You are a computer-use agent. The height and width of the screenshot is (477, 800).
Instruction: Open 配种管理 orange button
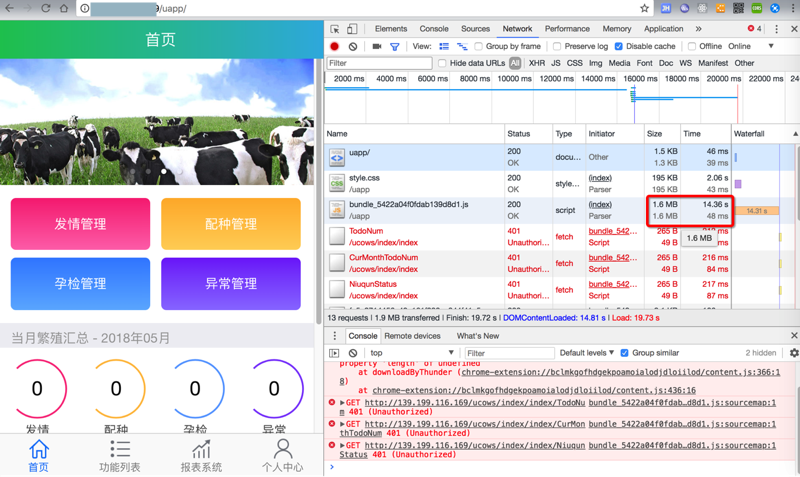coord(231,224)
